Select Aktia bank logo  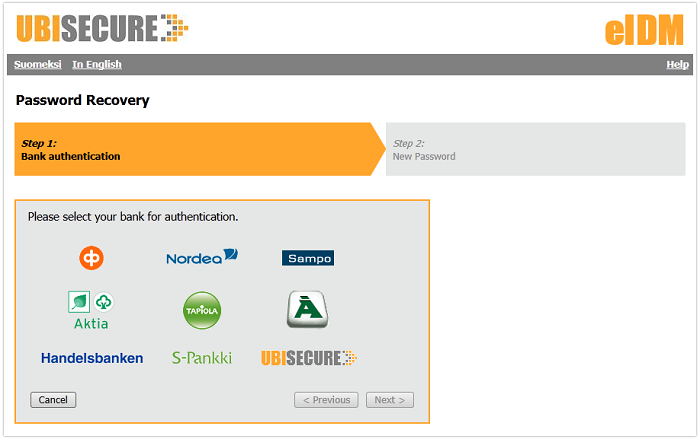(91, 310)
